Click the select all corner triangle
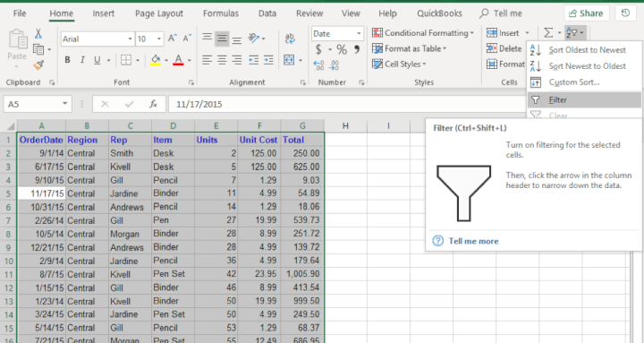644x343 pixels. point(10,126)
